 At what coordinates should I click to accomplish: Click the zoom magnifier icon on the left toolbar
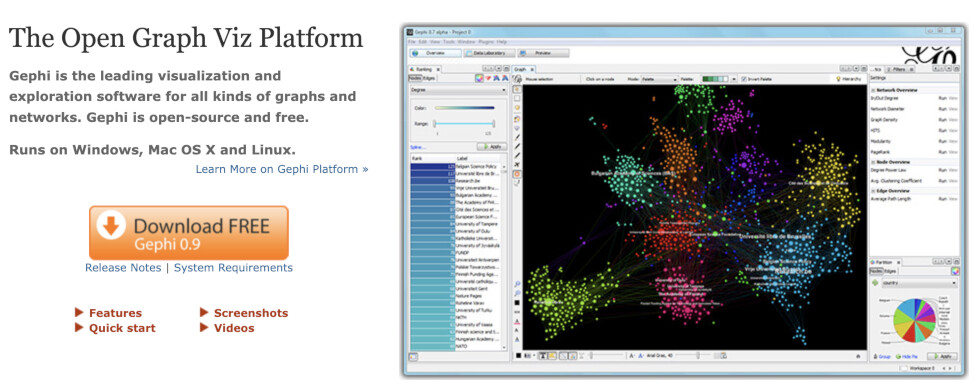pyautogui.click(x=517, y=284)
